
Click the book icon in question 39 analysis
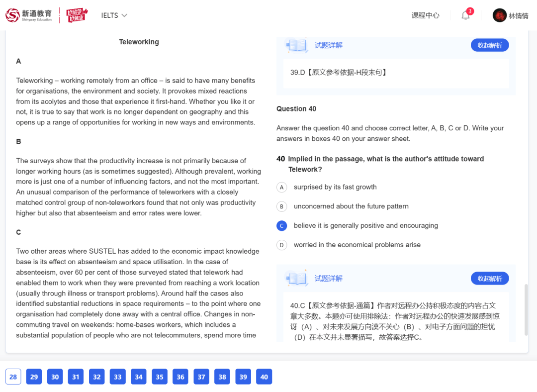[x=297, y=45]
